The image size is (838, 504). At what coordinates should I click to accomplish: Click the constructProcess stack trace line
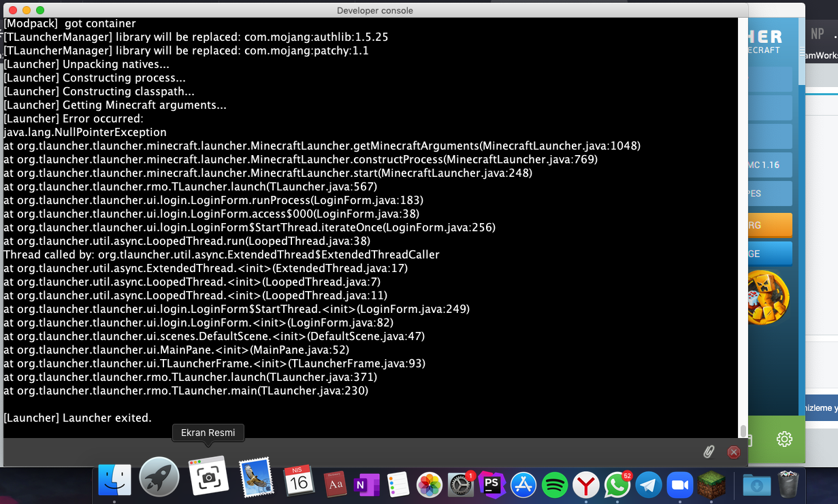point(301,159)
